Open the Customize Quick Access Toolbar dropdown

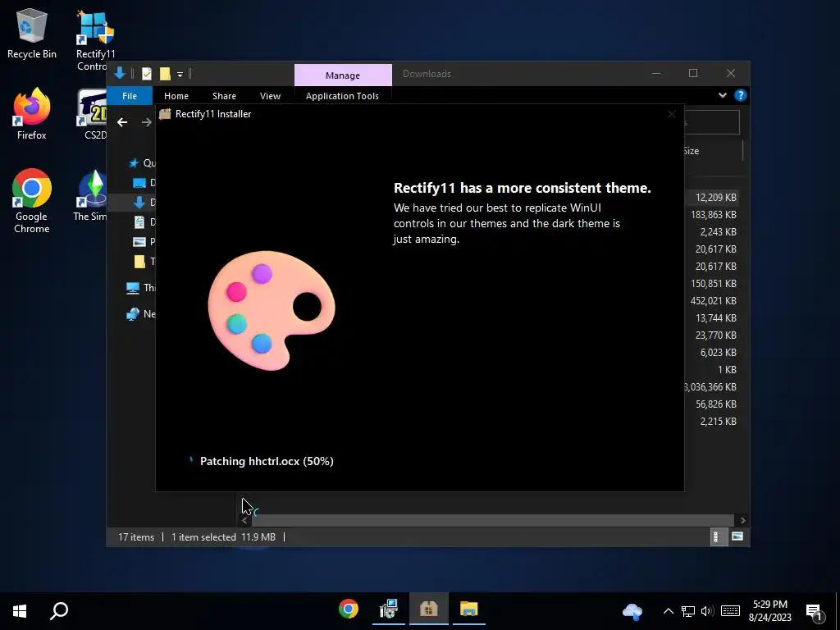tap(180, 75)
